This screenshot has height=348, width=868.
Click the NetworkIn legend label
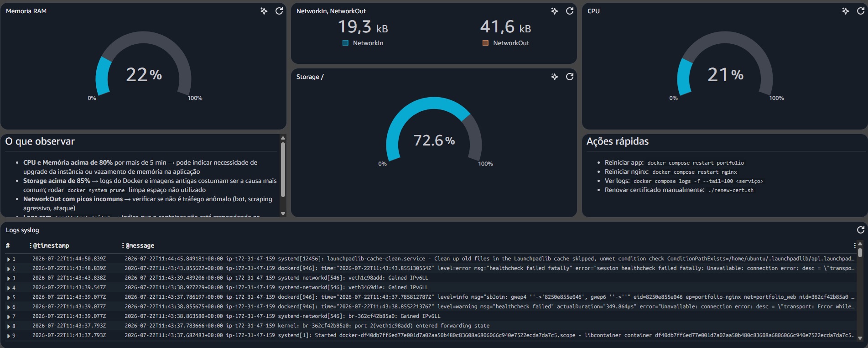[368, 43]
